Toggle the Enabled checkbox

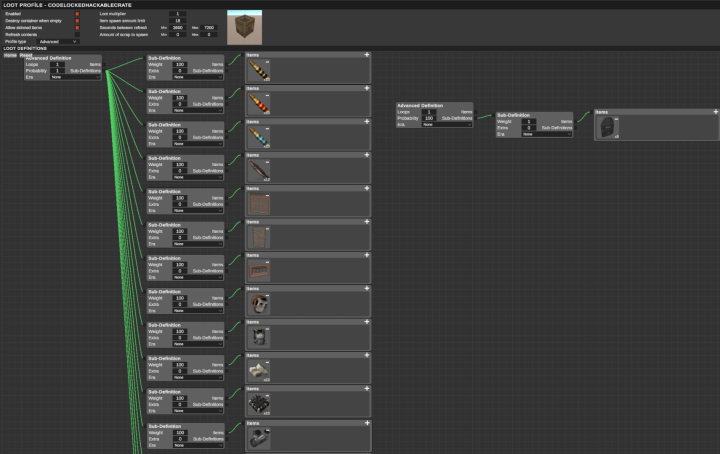click(x=77, y=14)
